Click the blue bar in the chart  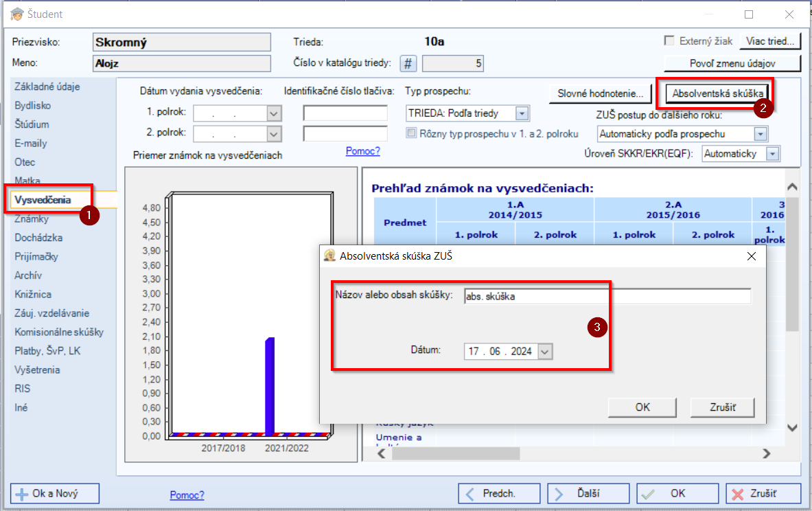click(270, 386)
